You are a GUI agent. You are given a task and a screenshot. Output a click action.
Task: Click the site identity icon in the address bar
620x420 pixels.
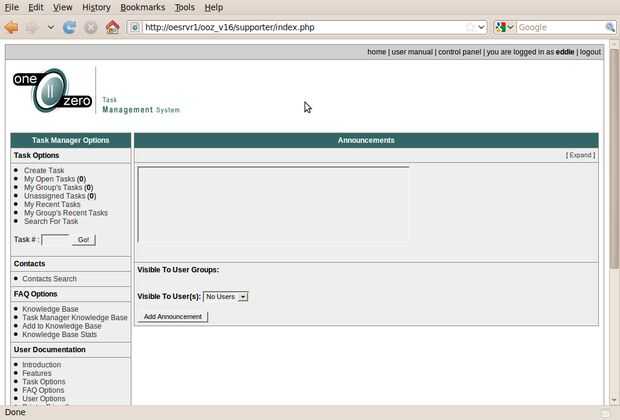[135, 27]
